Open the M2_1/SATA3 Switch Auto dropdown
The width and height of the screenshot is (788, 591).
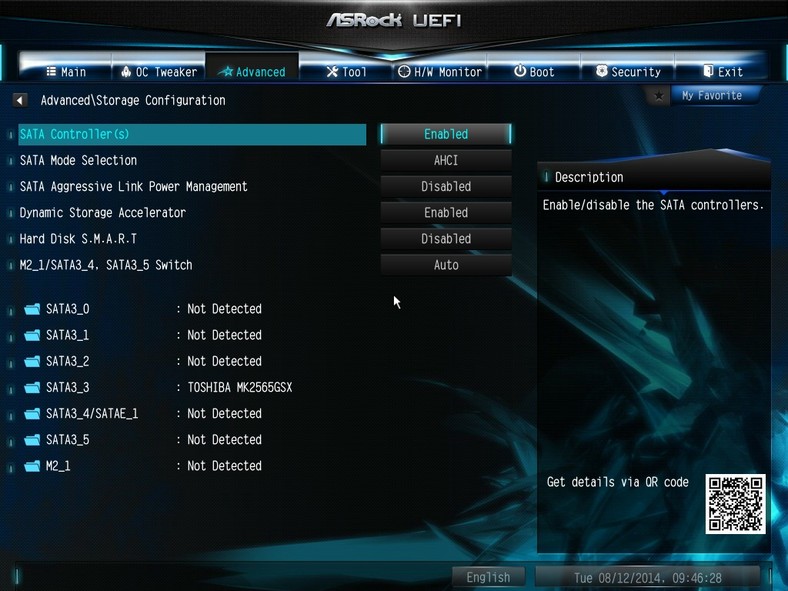(446, 265)
